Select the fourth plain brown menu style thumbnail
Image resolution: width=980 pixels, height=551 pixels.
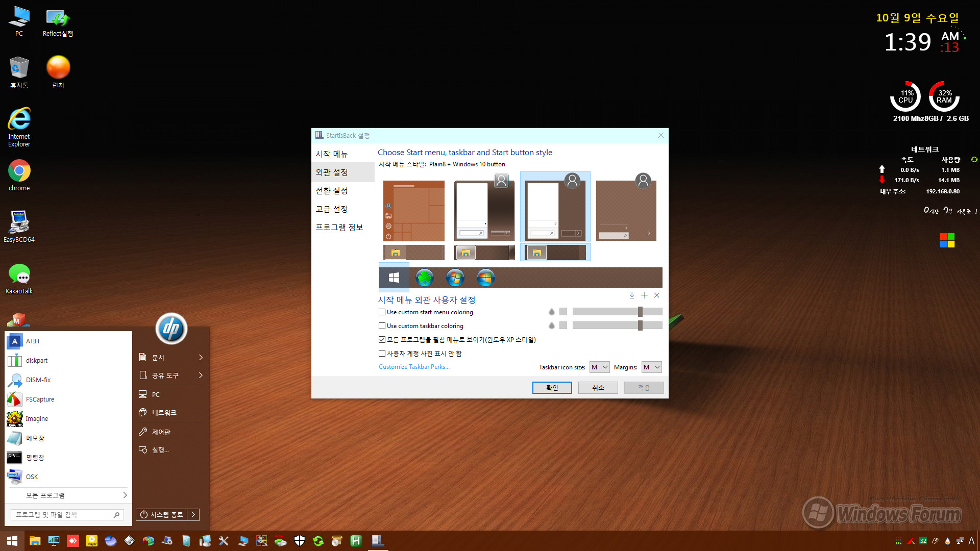click(x=626, y=207)
